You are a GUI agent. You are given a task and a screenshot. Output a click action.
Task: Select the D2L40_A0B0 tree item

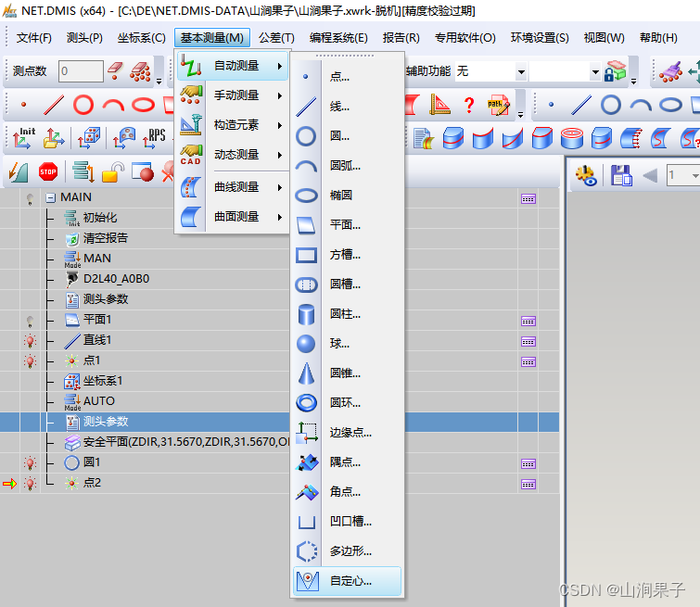(108, 279)
